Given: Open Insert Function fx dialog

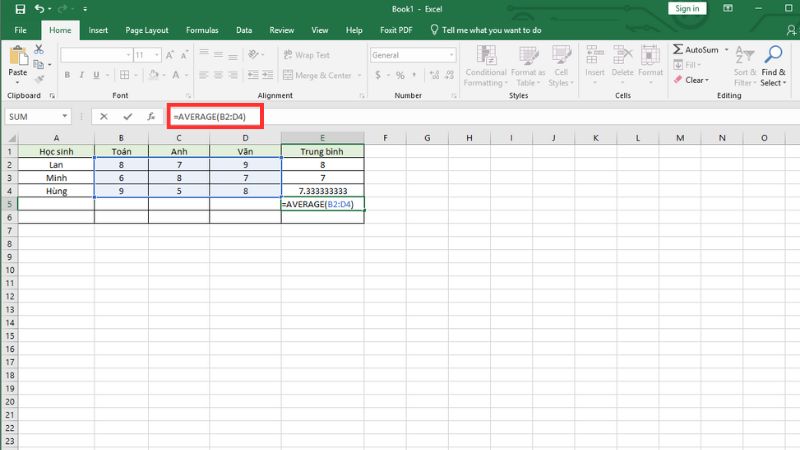Looking at the screenshot, I should coord(150,117).
